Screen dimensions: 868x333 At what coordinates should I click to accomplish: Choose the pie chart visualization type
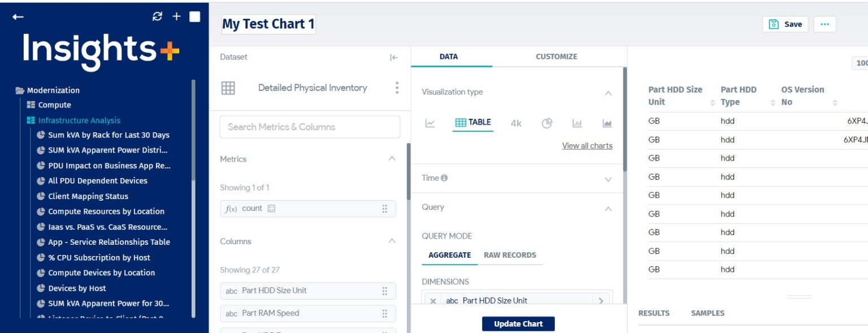546,122
